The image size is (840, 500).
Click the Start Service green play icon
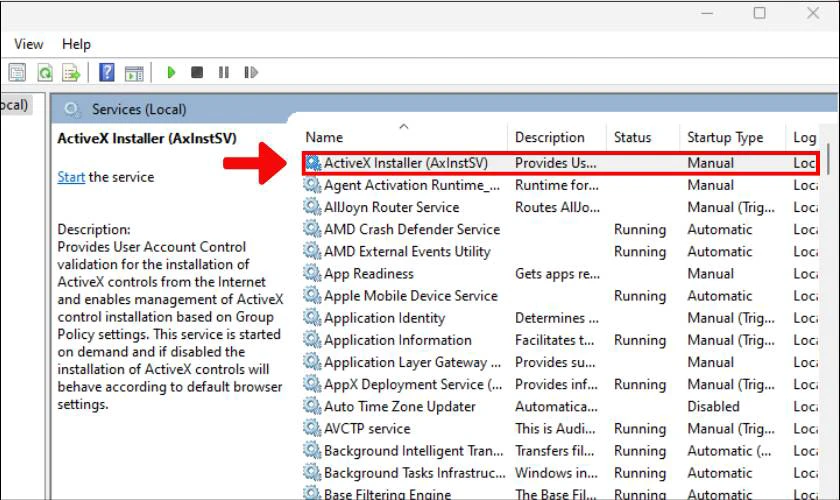[x=171, y=72]
